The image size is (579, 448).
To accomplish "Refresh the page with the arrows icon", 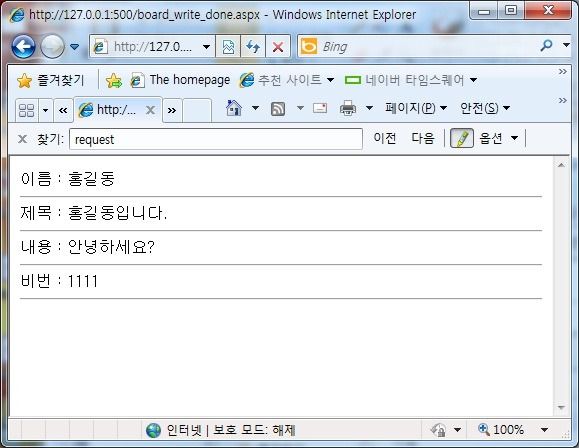I will pos(253,47).
